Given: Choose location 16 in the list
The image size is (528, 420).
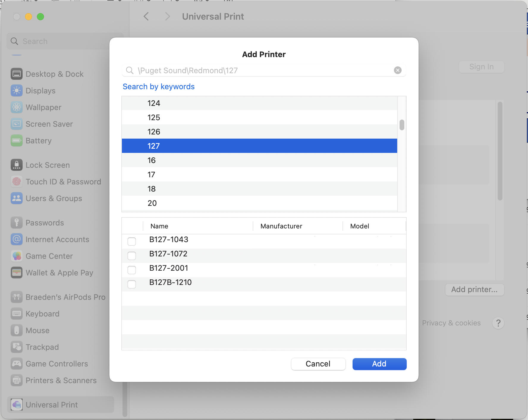Looking at the screenshot, I should tap(260, 160).
